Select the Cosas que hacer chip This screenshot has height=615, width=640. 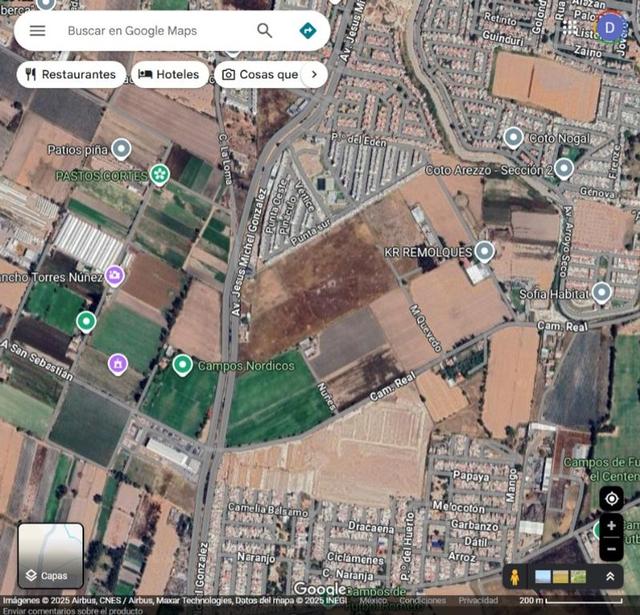coord(260,74)
